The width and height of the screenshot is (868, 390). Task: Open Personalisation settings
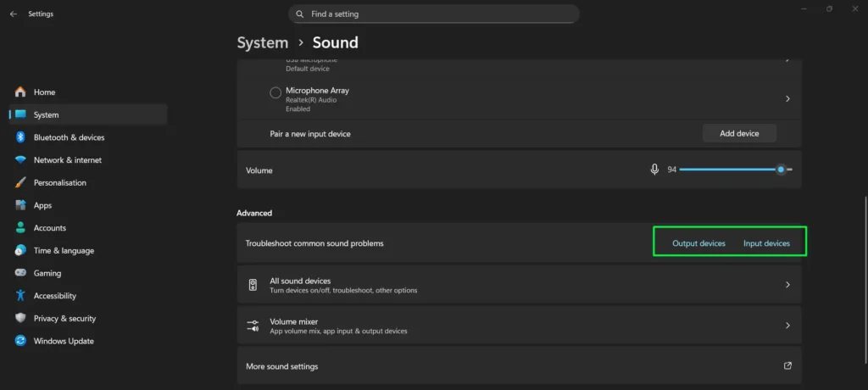pos(88,183)
